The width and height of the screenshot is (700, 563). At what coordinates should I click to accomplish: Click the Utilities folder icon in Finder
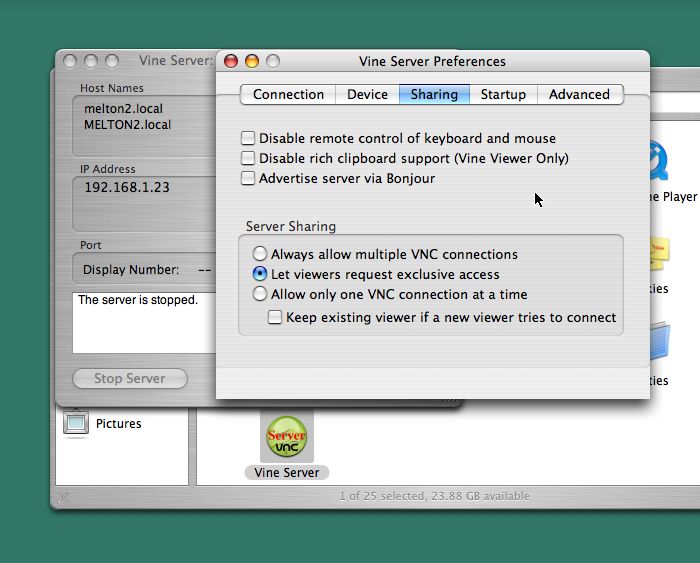(x=660, y=342)
